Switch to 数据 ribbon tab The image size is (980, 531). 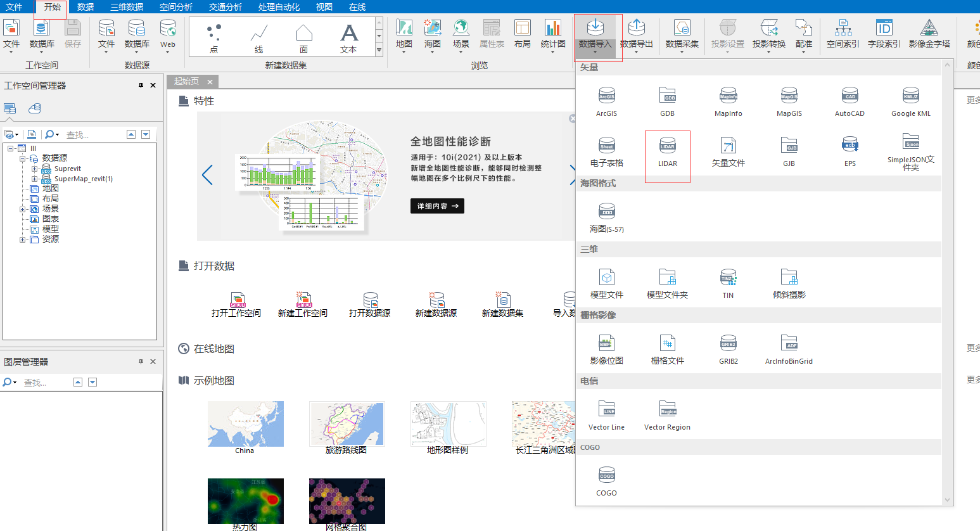click(x=86, y=7)
